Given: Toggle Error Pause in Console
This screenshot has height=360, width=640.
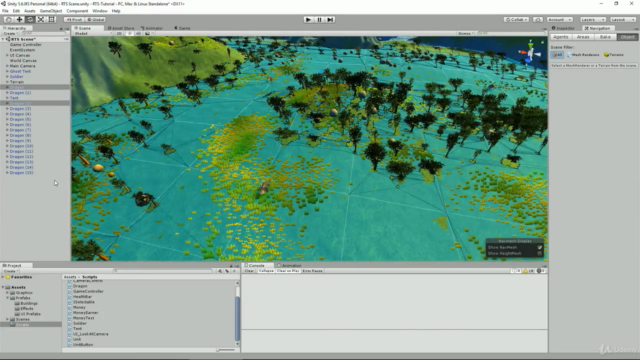Looking at the screenshot, I should coord(313,271).
